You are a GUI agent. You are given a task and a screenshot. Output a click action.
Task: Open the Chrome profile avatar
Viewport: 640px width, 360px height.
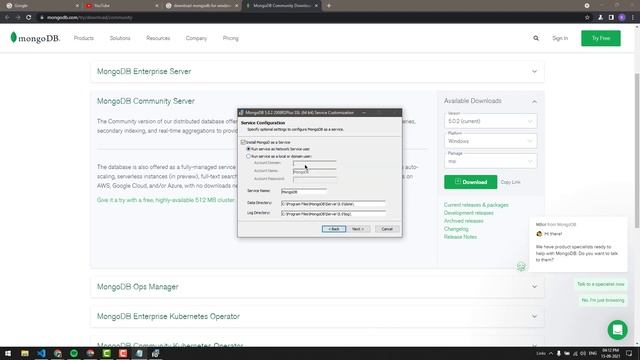[622, 18]
